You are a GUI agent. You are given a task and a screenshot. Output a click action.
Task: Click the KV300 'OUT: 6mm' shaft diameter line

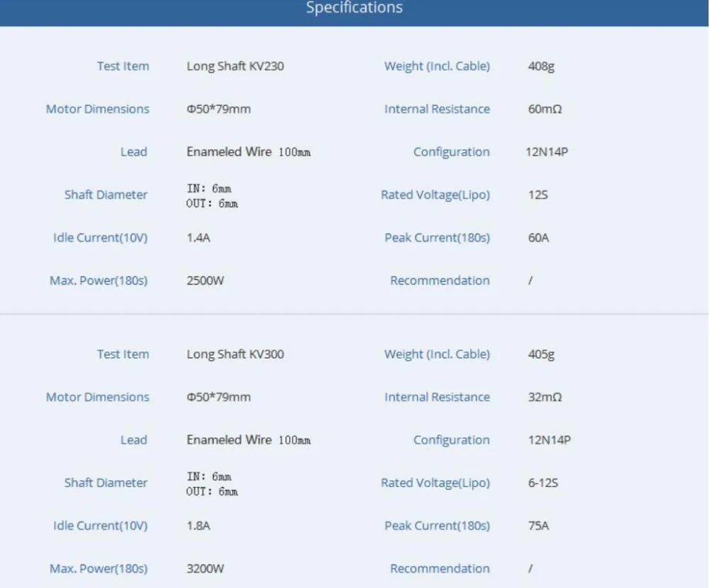[x=212, y=491]
